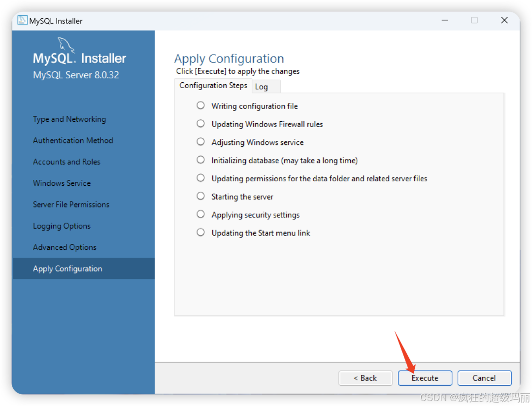Switch to the Log tab
Viewport: 532px width, 406px height.
266,87
